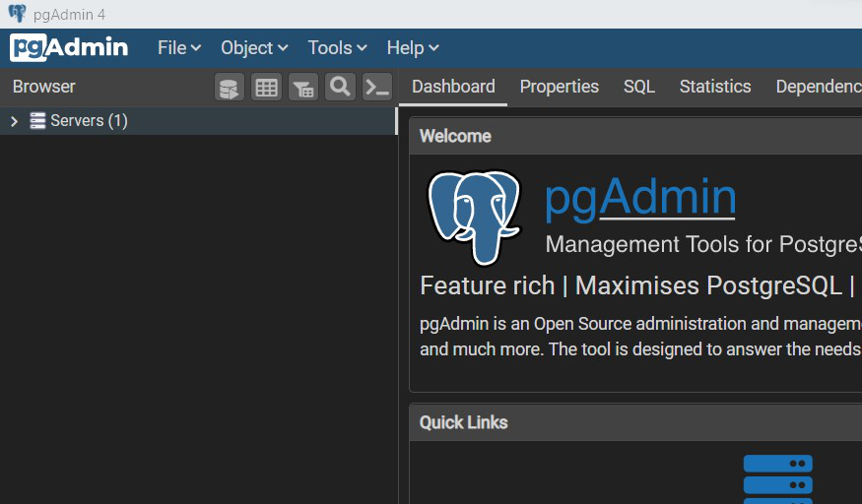
Task: Open the Filtered Rows icon
Action: (303, 88)
